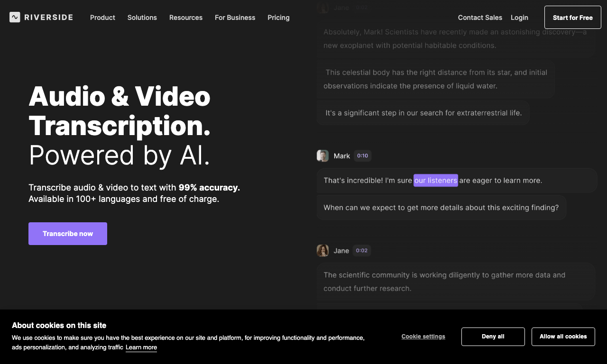Image resolution: width=607 pixels, height=364 pixels.
Task: Click the "About cookies on this site" heading
Action: (x=59, y=326)
